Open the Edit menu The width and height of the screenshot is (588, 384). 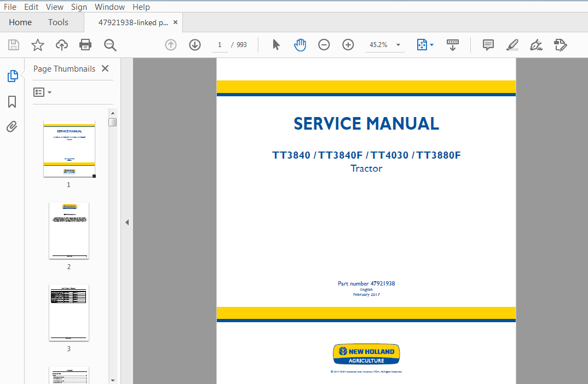click(31, 7)
